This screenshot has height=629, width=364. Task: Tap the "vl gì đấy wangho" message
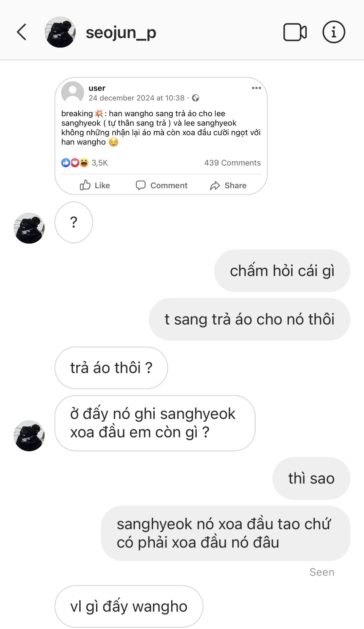pyautogui.click(x=129, y=606)
